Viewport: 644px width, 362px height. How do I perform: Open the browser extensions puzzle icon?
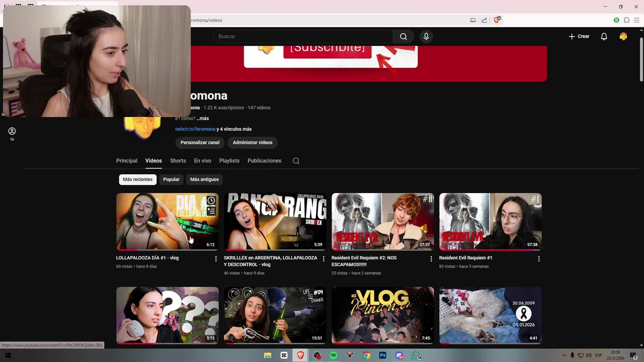[626, 20]
